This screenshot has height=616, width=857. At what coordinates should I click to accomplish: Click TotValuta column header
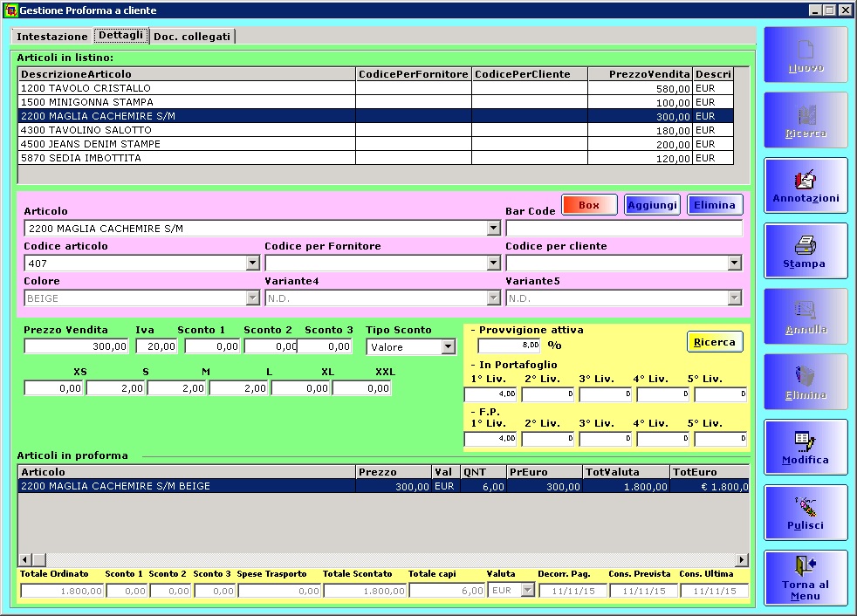626,472
